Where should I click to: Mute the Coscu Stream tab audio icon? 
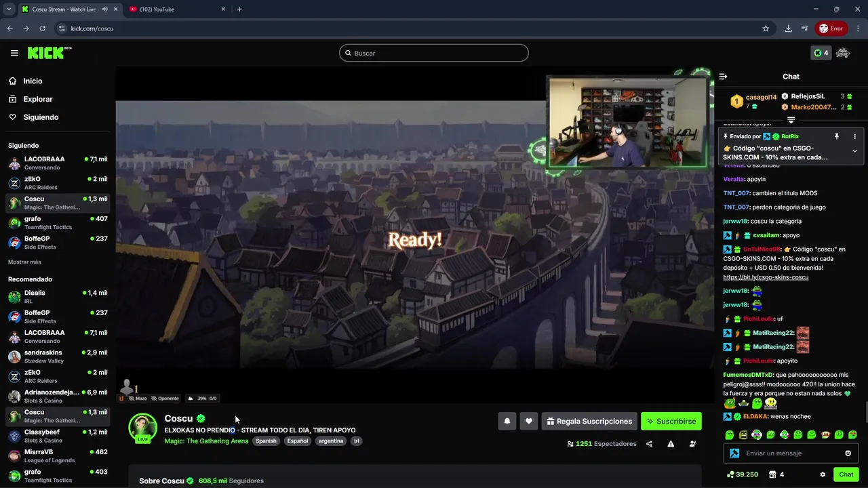click(104, 9)
